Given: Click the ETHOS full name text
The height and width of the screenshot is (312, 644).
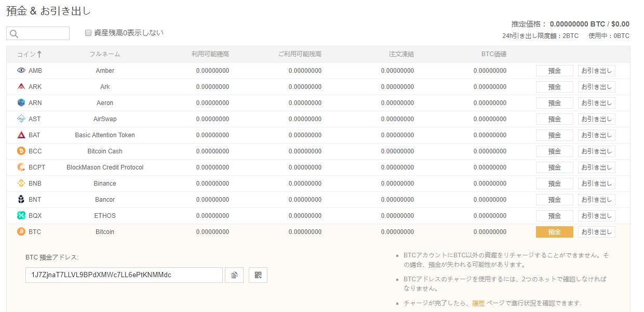Looking at the screenshot, I should 105,216.
